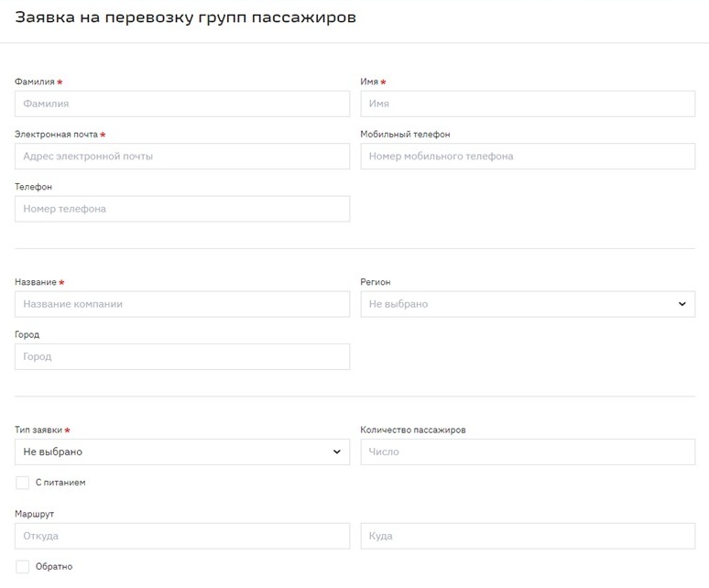Image resolution: width=709 pixels, height=588 pixels.
Task: Click the 'Заявка на перевозку групп пассажиров' heading
Action: [186, 17]
